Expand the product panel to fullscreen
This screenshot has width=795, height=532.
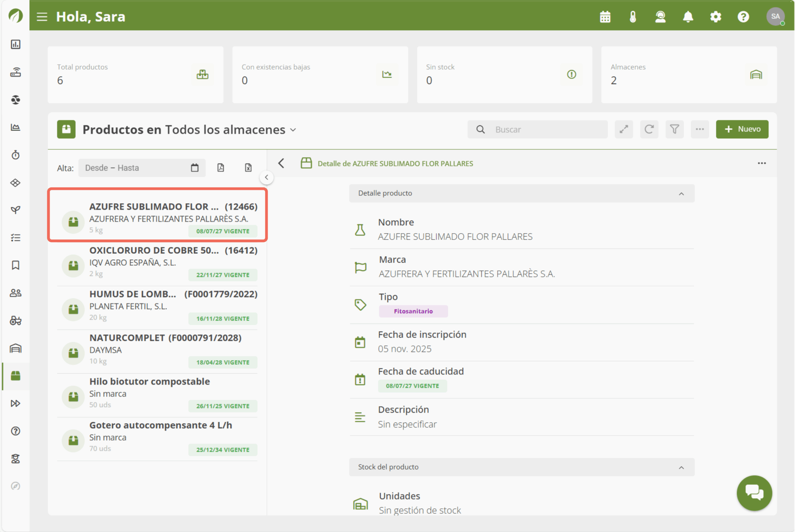(x=624, y=129)
